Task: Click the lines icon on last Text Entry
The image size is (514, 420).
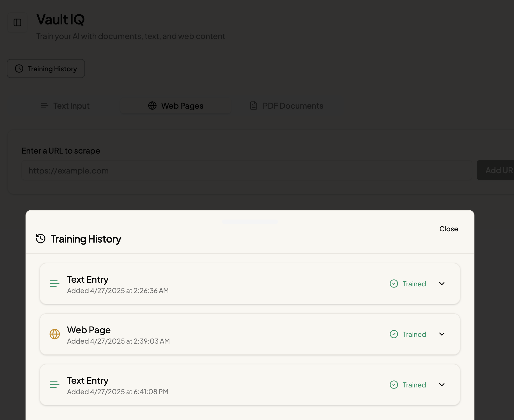Action: click(x=55, y=385)
